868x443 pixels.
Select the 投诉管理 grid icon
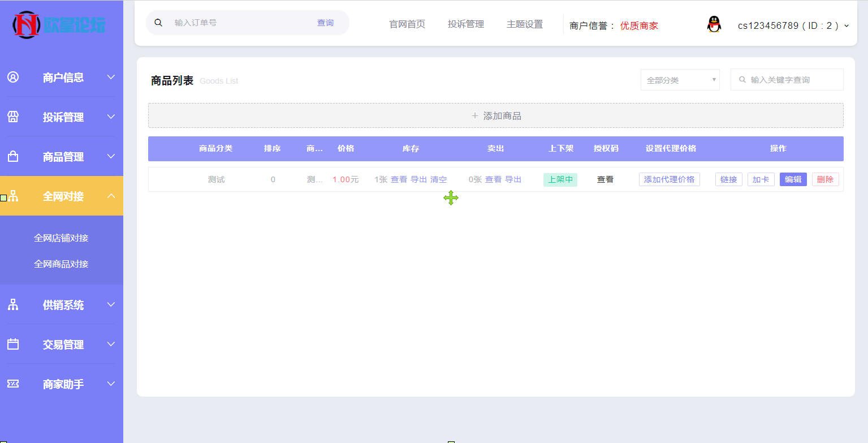pos(13,117)
